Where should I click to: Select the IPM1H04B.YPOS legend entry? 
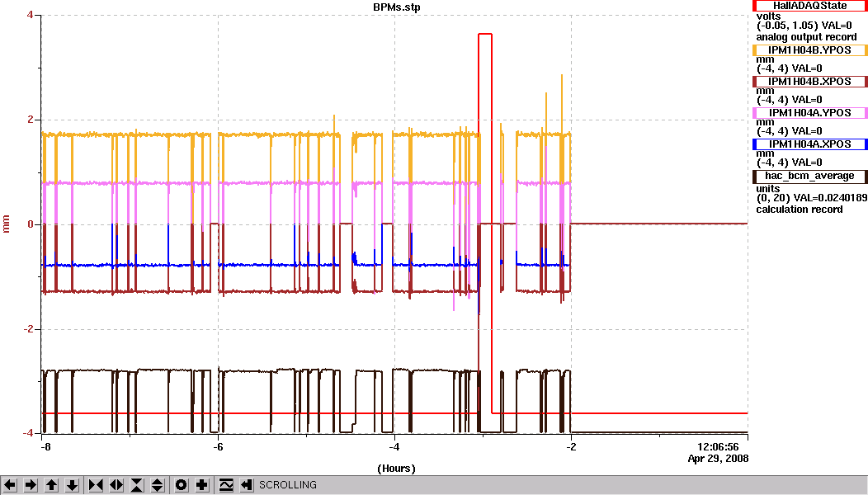[810, 50]
